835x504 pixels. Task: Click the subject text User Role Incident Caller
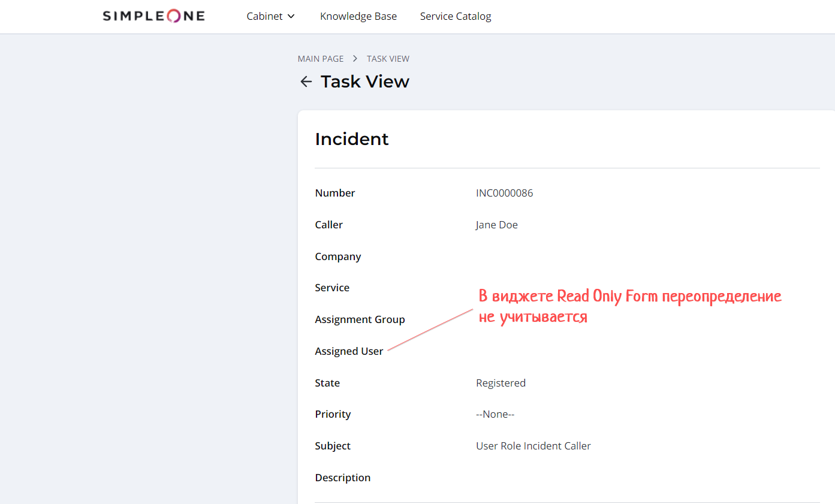pos(533,446)
